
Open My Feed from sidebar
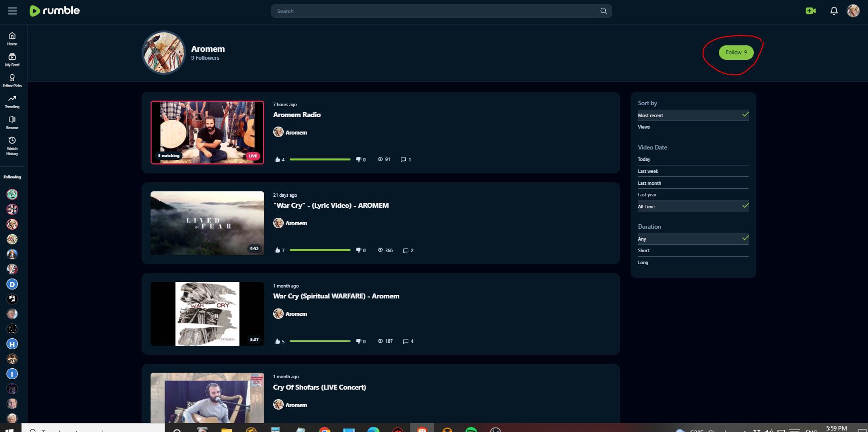[x=12, y=59]
